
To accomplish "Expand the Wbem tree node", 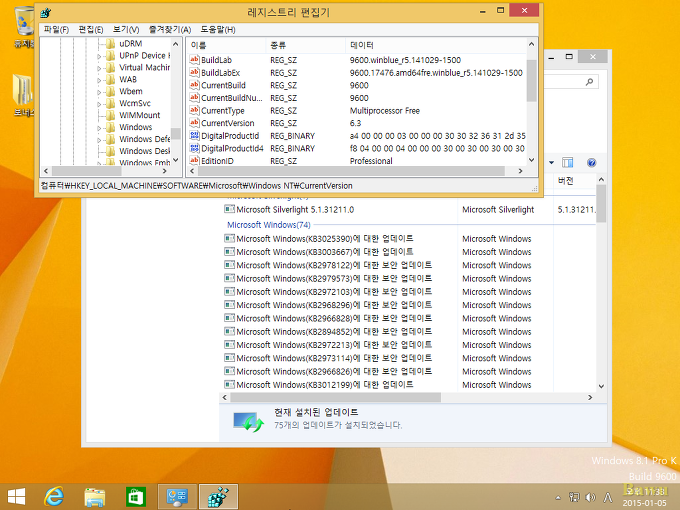I will click(99, 92).
